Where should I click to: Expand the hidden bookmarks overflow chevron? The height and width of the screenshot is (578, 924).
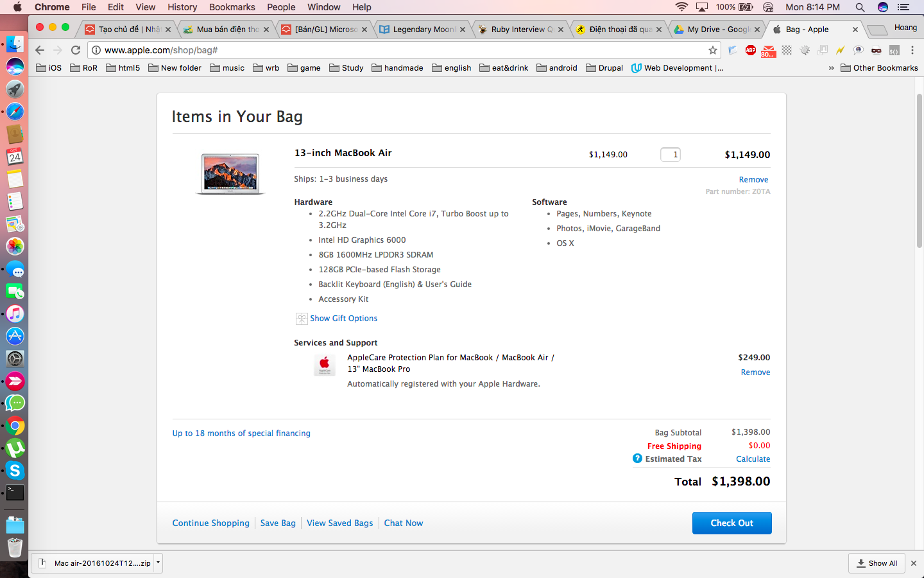[832, 68]
